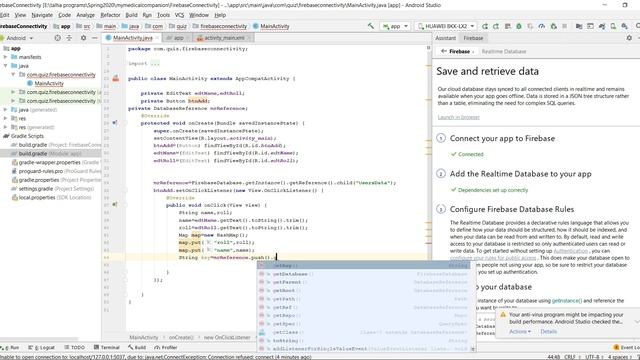Click the Apply Changes icon in toolbar

click(x=496, y=26)
